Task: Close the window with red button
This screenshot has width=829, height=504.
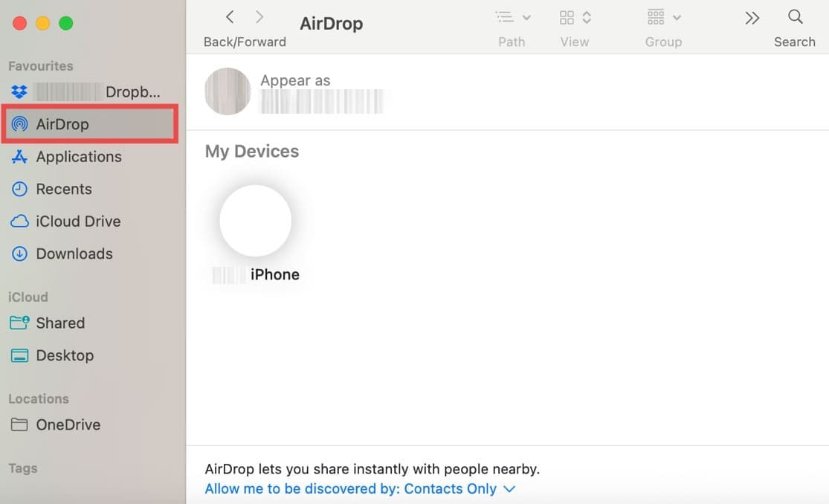Action: (x=19, y=23)
